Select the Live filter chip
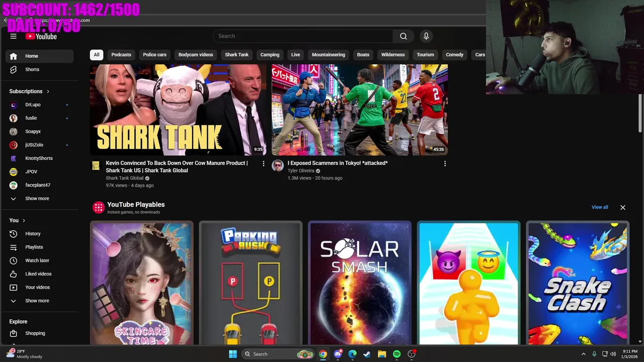The image size is (644, 362). point(295,55)
